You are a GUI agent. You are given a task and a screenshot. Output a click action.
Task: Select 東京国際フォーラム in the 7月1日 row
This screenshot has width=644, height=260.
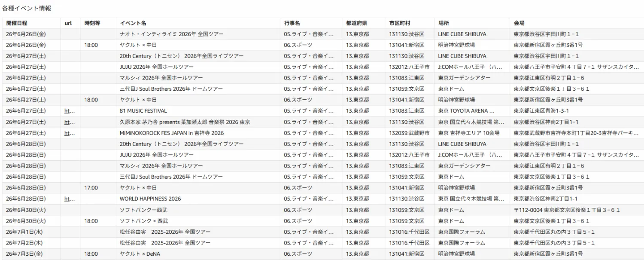(462, 232)
